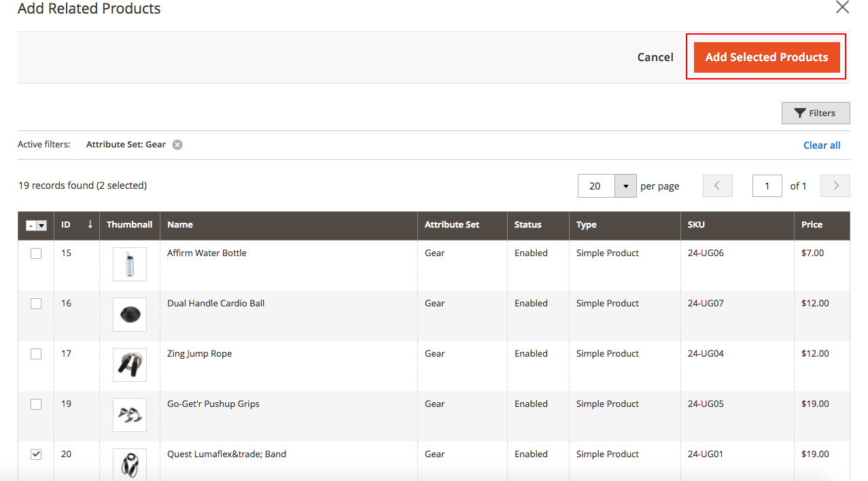Screen dimensions: 868x481
Task: Click the Clear all link
Action: (x=822, y=145)
